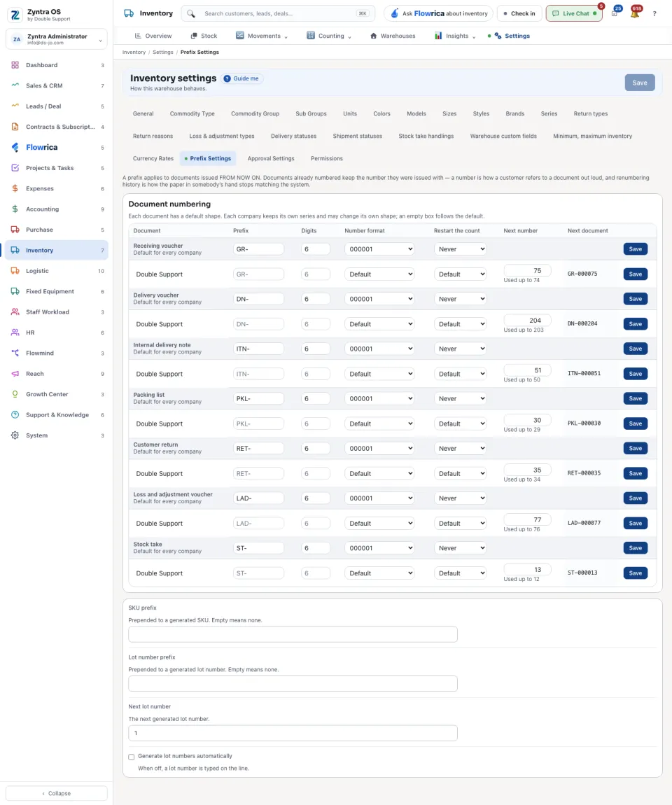Open the Dashboard sidebar icon
Viewport: 672px width, 805px height.
(15, 65)
